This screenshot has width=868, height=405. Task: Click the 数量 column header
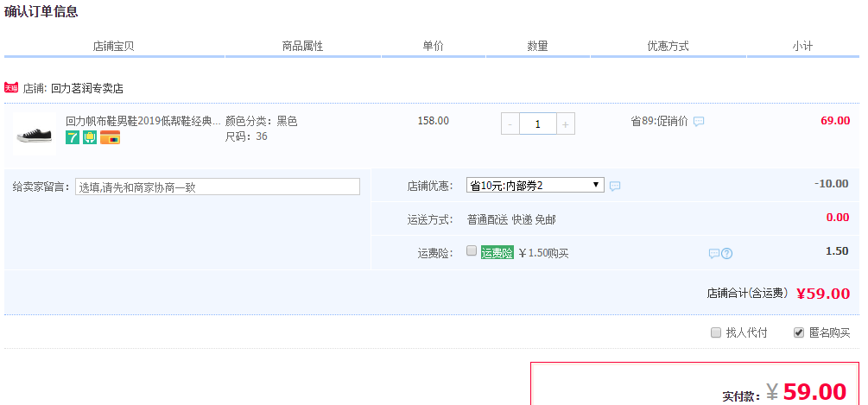coord(537,47)
